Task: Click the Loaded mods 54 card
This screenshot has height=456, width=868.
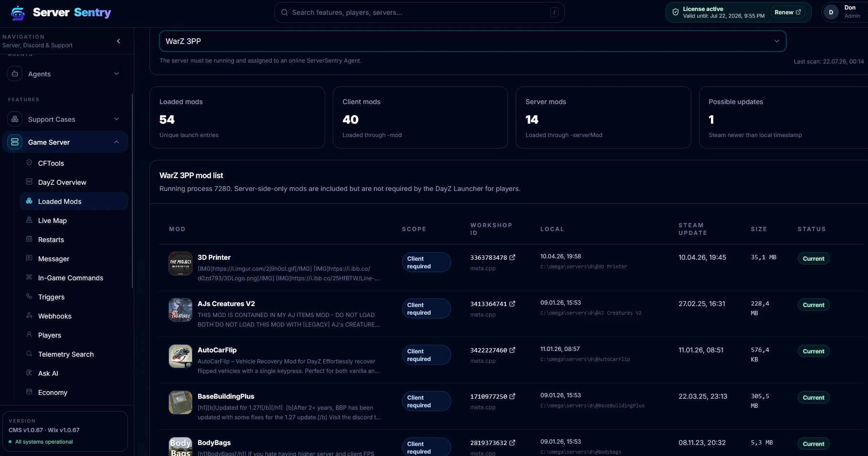Action: (x=237, y=117)
